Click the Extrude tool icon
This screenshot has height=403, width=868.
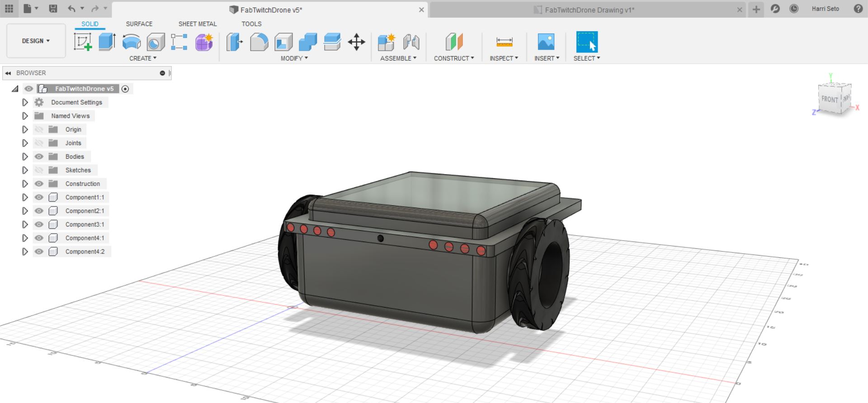click(107, 42)
